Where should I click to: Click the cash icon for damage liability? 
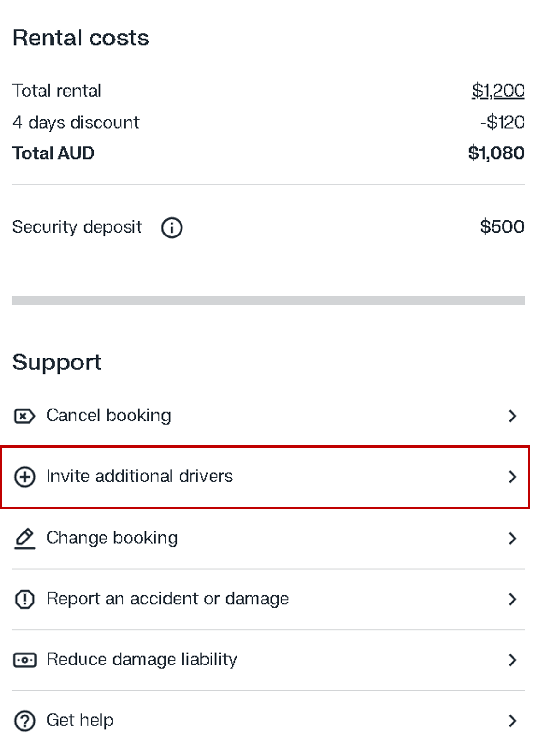click(24, 660)
